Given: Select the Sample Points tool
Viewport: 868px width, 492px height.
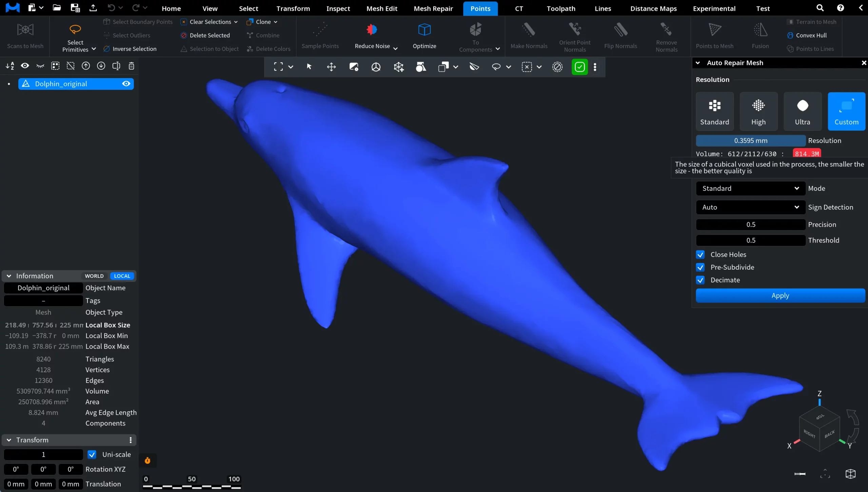Looking at the screenshot, I should click(320, 36).
